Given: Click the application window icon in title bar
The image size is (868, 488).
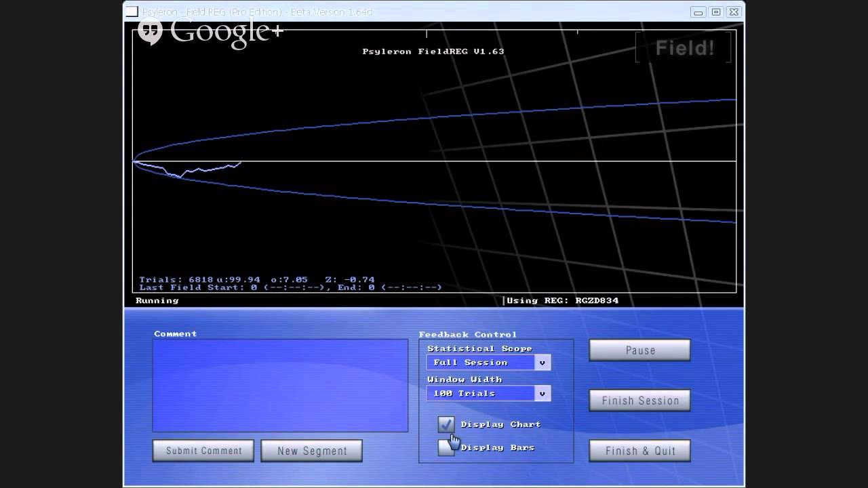Looking at the screenshot, I should [x=132, y=12].
